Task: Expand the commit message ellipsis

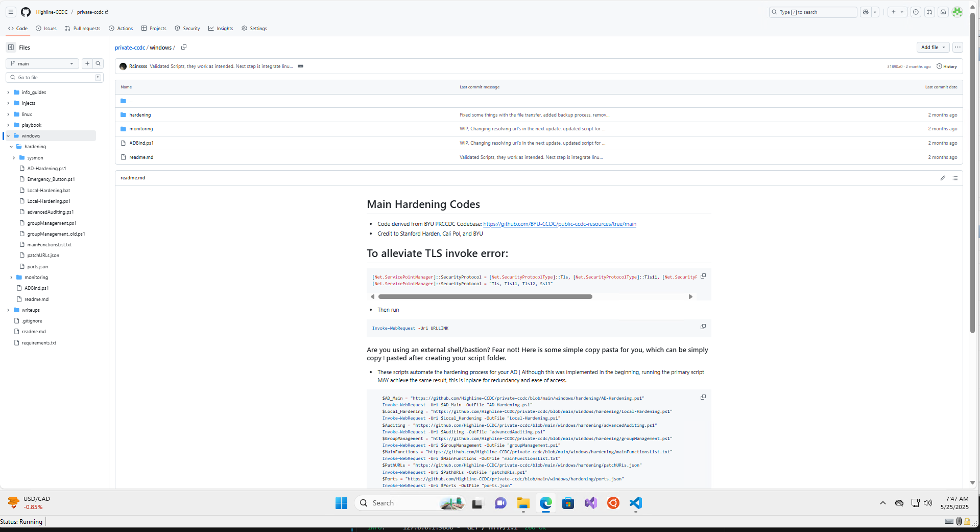Action: tap(300, 66)
